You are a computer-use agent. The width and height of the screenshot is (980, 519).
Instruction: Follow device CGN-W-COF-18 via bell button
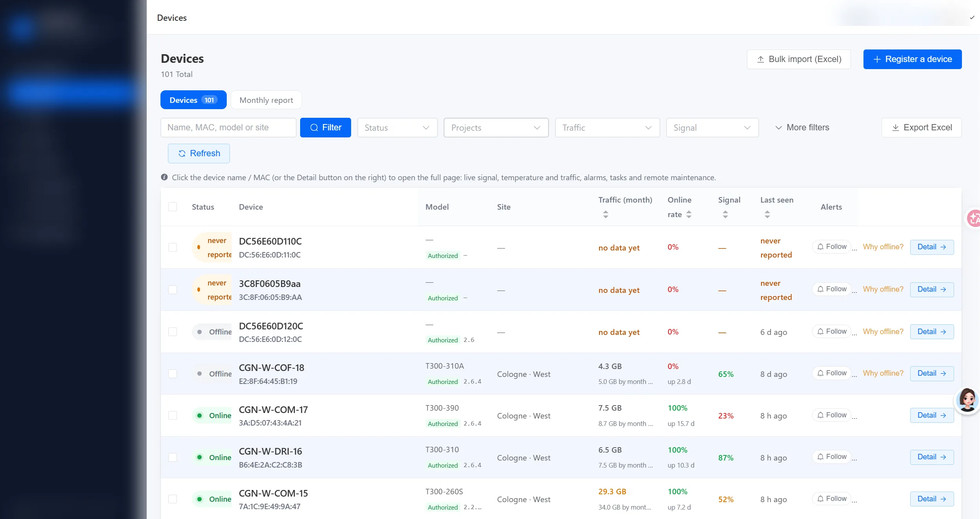(832, 373)
